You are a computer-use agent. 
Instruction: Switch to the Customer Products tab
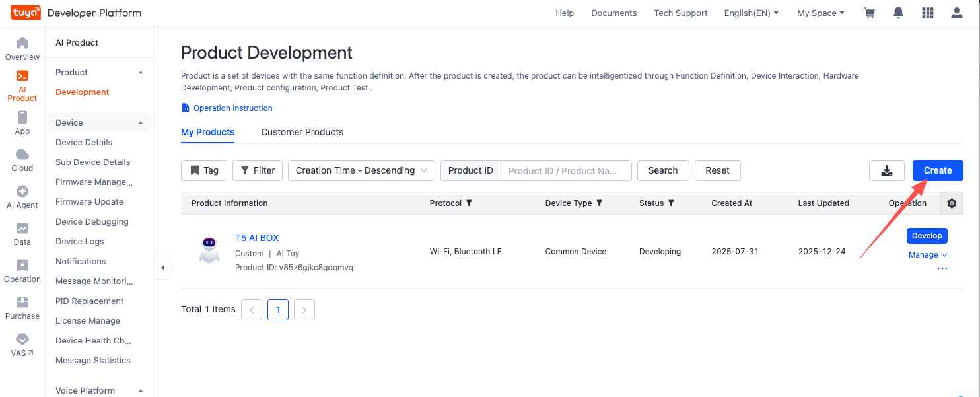[302, 132]
